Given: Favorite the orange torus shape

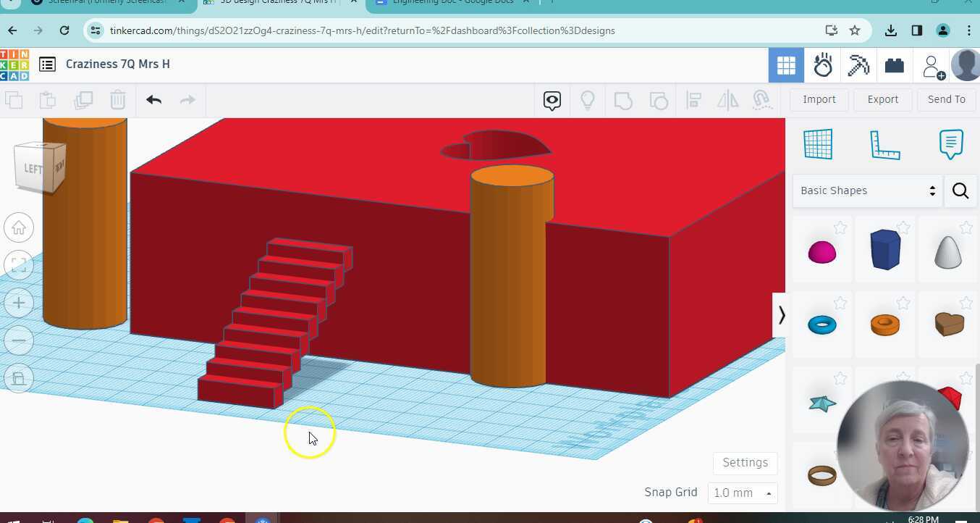Looking at the screenshot, I should 904,303.
